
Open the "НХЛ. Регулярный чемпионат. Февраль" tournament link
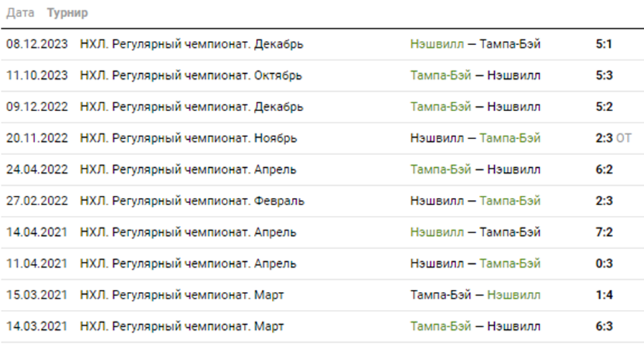coord(192,201)
